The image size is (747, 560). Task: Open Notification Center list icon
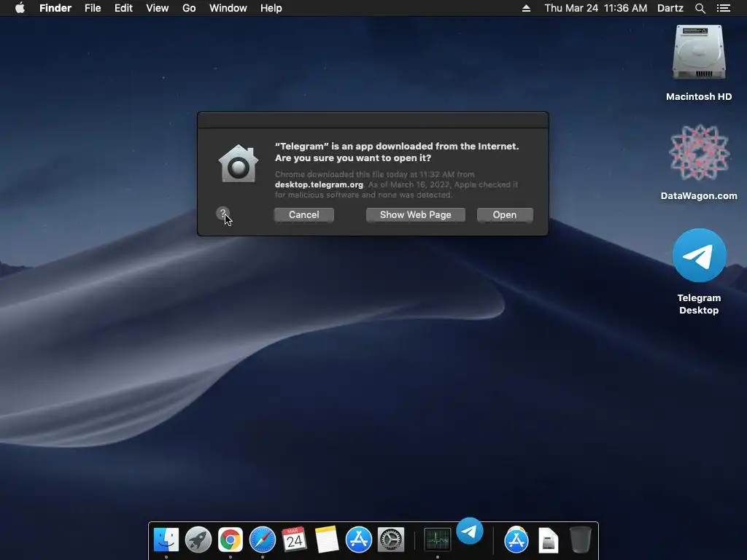pyautogui.click(x=724, y=8)
